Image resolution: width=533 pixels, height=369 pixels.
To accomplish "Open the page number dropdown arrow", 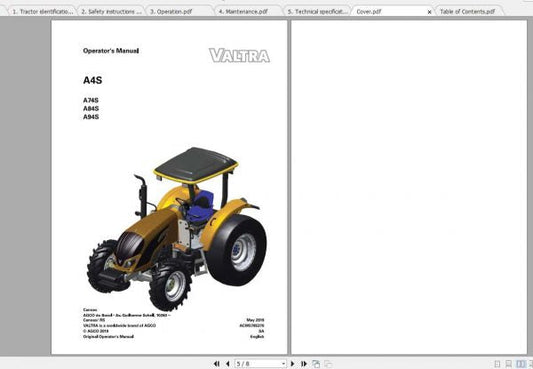I will tap(283, 364).
